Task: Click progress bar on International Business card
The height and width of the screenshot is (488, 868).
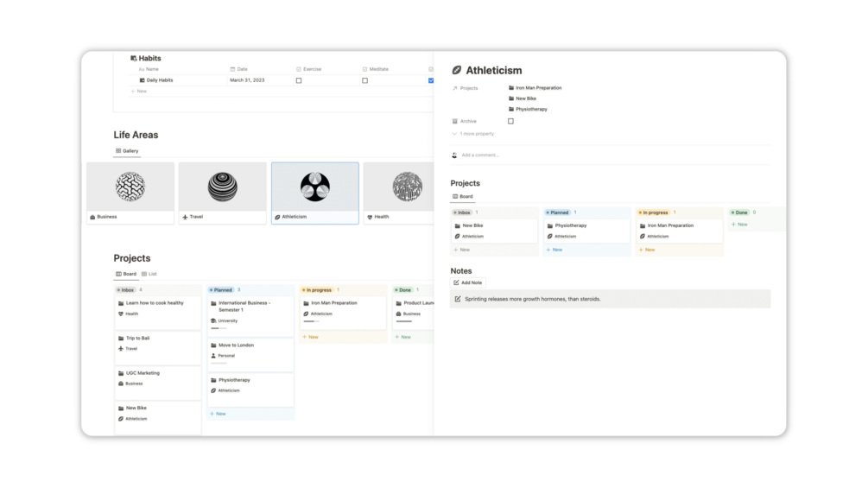Action: (x=219, y=329)
